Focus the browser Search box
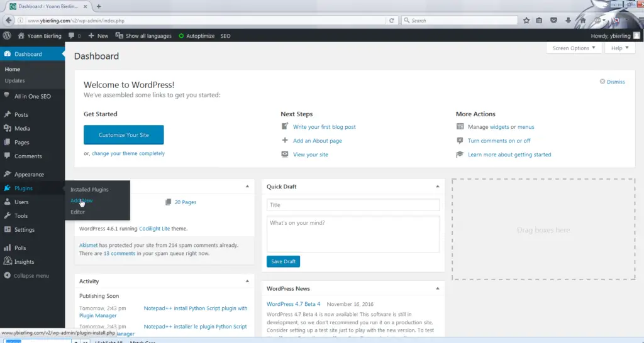644x343 pixels. [x=459, y=20]
